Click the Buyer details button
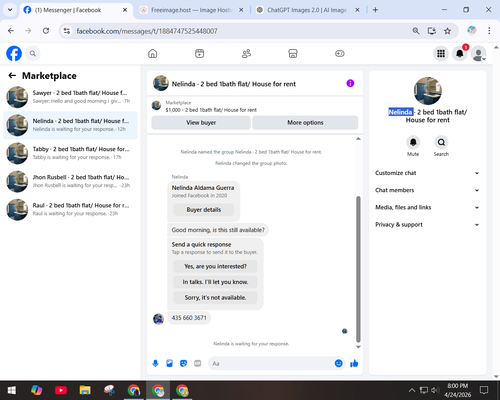This screenshot has width=500, height=400. click(204, 210)
